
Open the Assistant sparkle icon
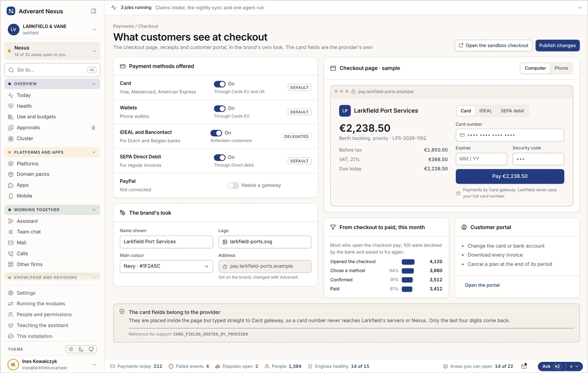click(x=11, y=221)
